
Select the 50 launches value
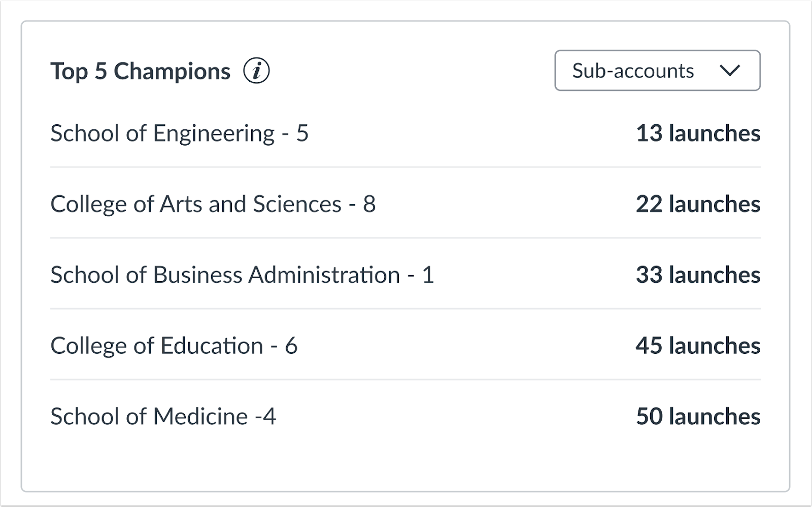click(698, 417)
